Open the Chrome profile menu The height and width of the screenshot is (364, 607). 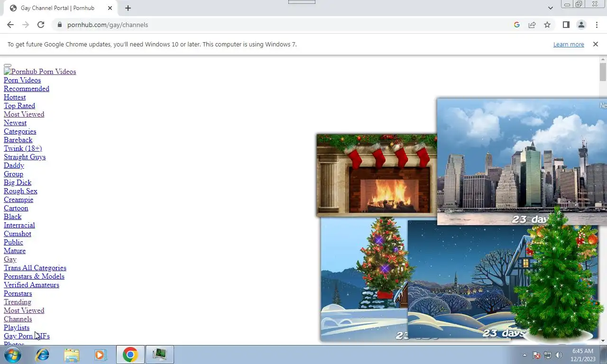click(581, 25)
